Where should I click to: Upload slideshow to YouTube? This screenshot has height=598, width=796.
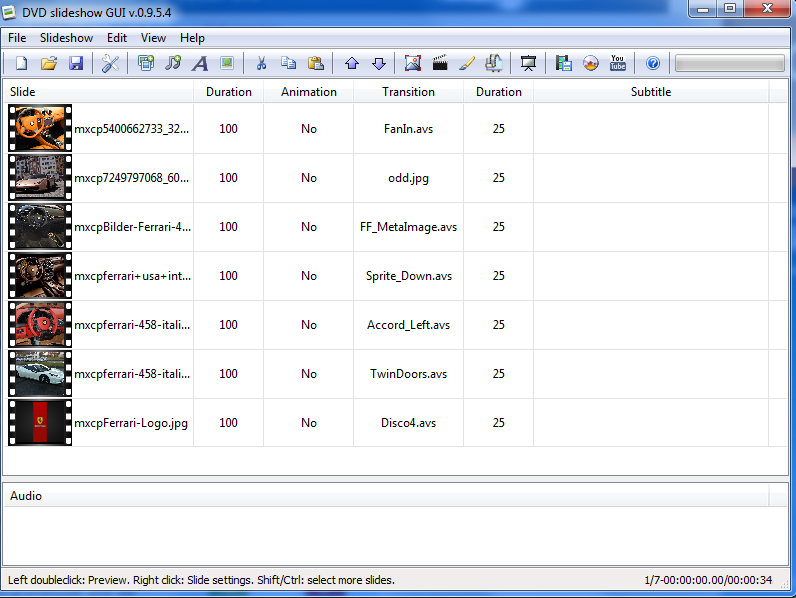[617, 63]
